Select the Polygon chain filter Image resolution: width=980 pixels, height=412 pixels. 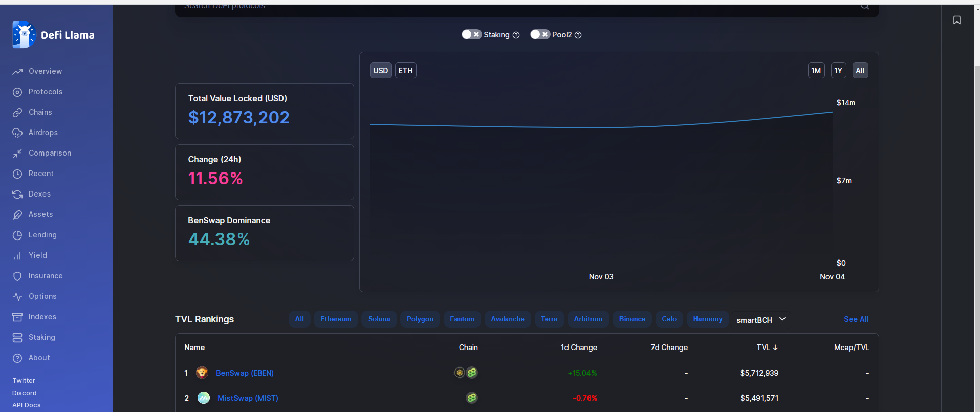(x=420, y=319)
